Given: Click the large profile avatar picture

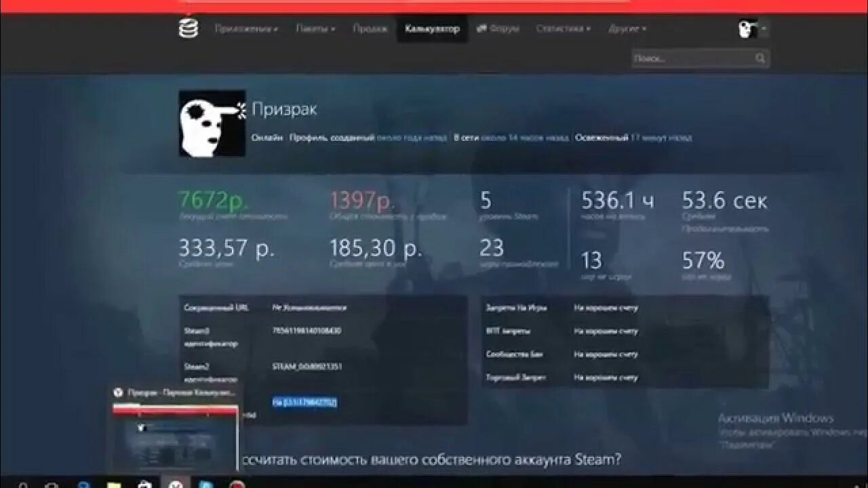Looking at the screenshot, I should (x=212, y=123).
